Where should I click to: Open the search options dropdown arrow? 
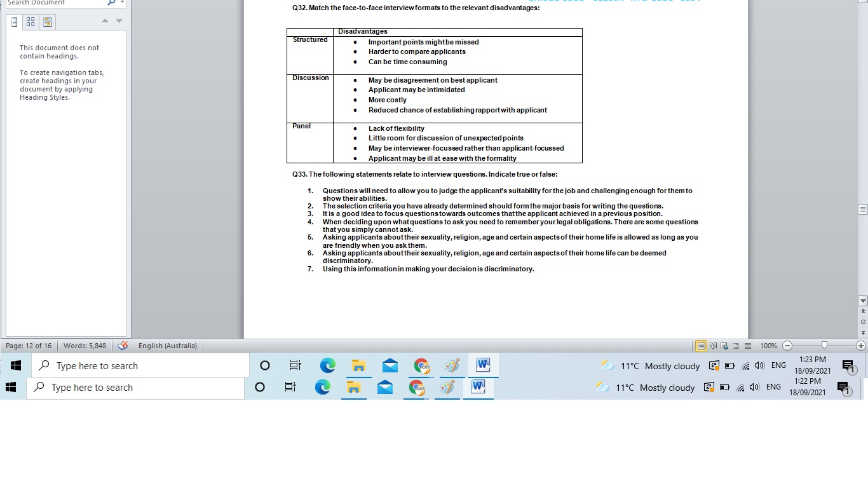tap(121, 3)
